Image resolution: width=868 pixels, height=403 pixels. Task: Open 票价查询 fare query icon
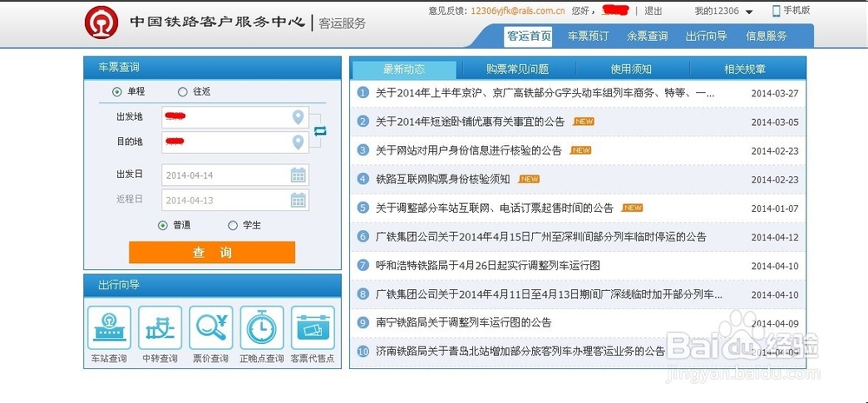click(x=211, y=328)
